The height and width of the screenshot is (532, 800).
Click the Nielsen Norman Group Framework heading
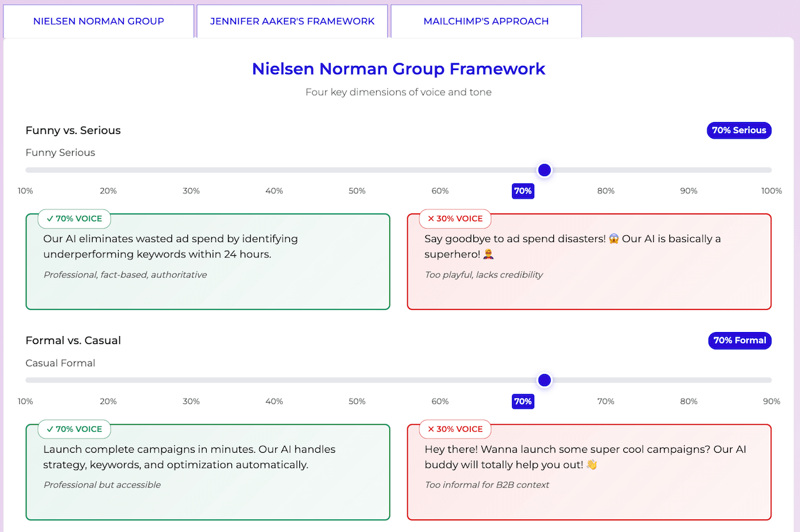(398, 69)
